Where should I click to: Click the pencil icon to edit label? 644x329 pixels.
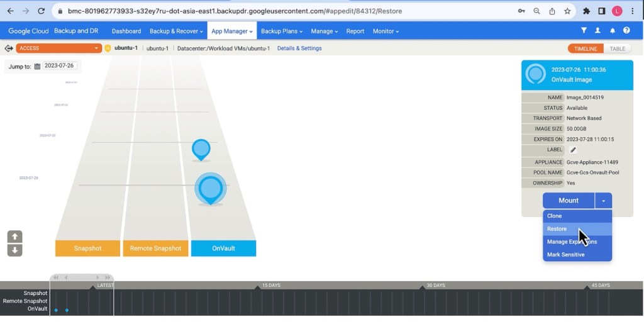pos(573,150)
